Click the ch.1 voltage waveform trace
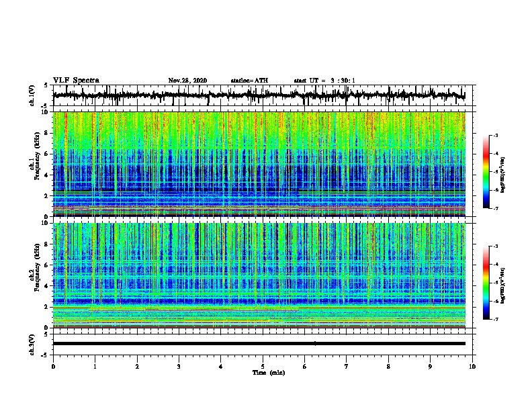The width and height of the screenshot is (532, 411). tap(259, 95)
